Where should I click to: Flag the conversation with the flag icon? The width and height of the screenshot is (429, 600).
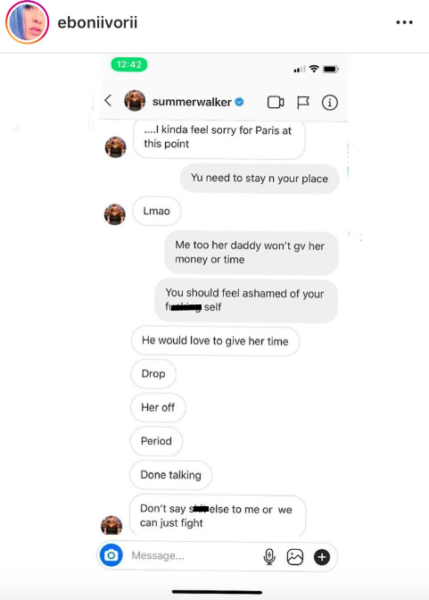point(303,102)
